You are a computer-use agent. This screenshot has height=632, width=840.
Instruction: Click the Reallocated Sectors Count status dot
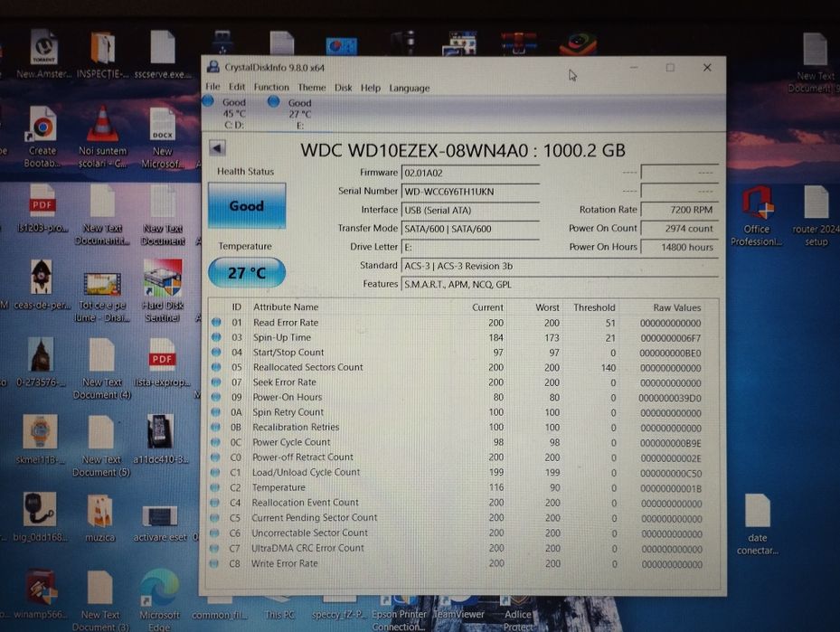216,367
